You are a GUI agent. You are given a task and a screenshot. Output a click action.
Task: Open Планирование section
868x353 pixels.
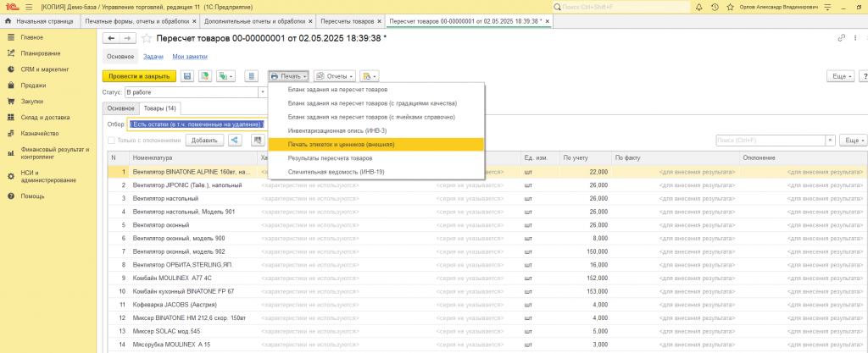pos(41,53)
